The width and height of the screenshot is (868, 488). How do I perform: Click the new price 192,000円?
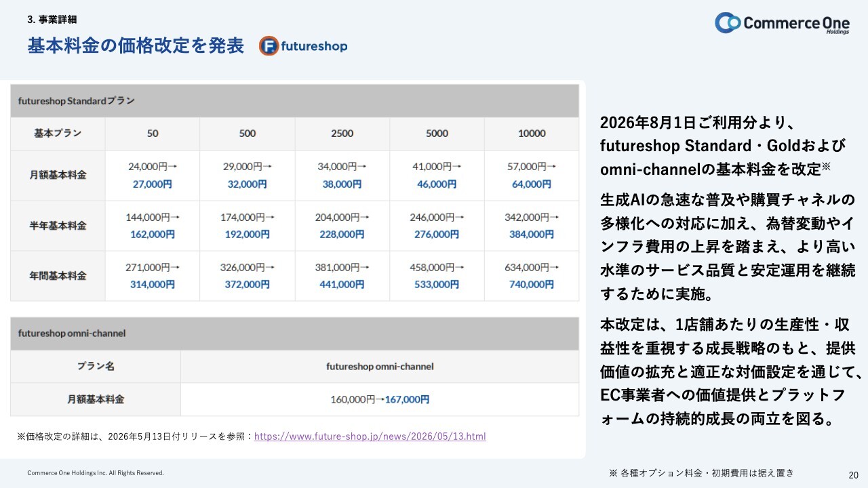(x=248, y=235)
